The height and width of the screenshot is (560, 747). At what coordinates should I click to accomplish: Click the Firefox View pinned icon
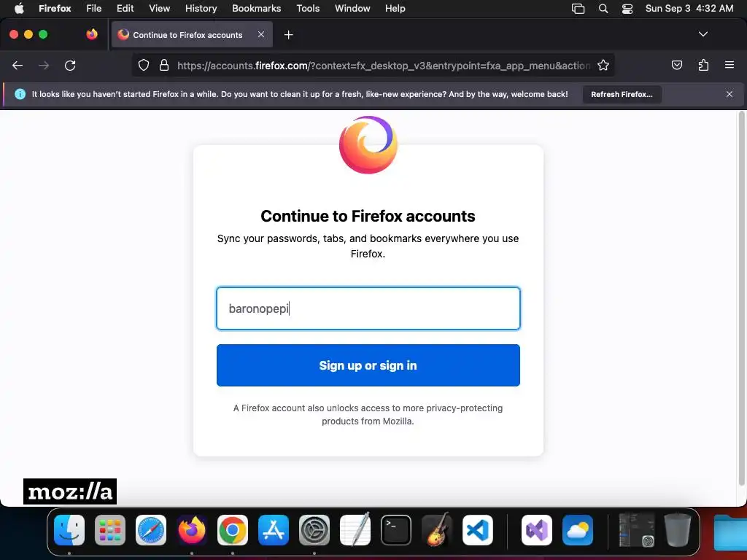click(x=92, y=34)
